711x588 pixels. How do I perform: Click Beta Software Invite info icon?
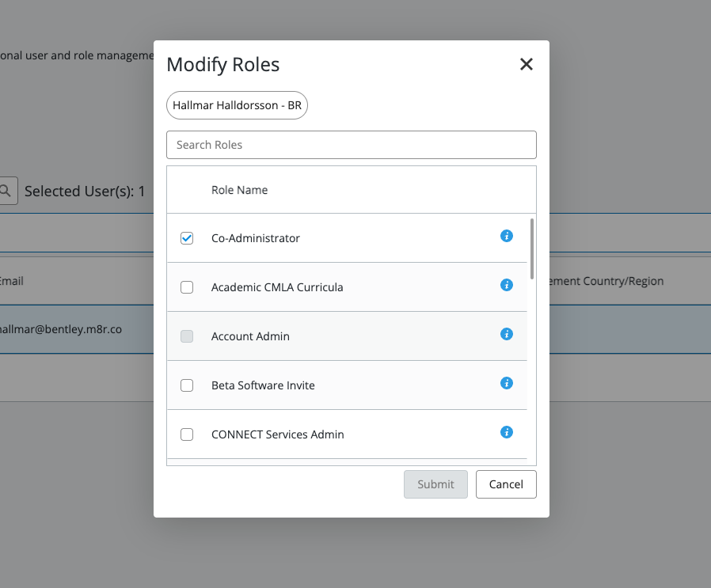coord(507,383)
